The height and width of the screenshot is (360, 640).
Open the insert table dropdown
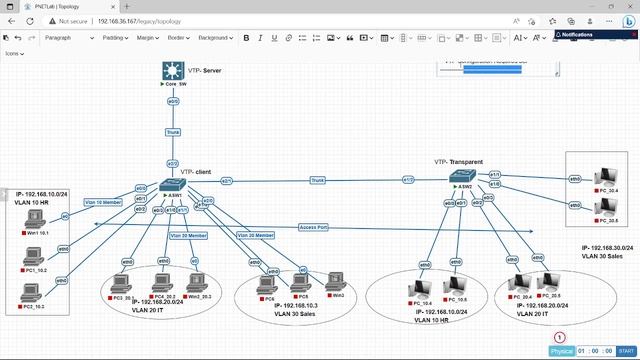387,38
